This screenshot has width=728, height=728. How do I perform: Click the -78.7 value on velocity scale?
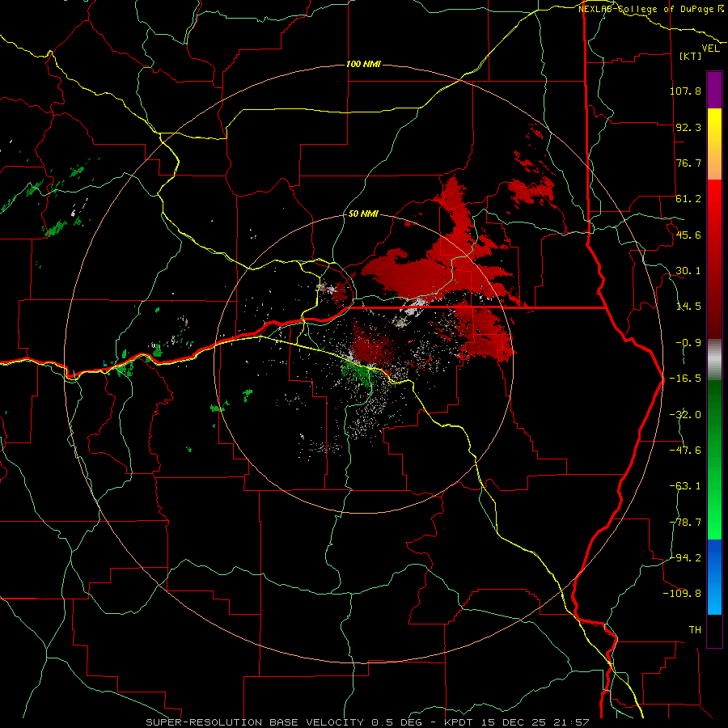[685, 523]
